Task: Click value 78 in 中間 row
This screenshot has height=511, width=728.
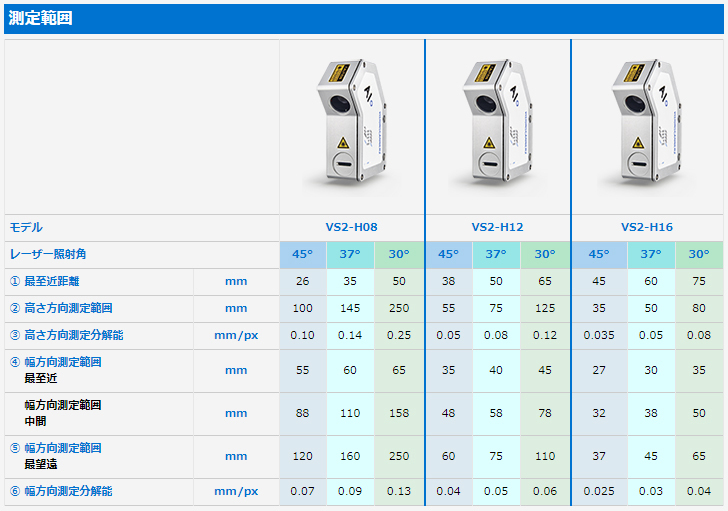Action: point(545,413)
